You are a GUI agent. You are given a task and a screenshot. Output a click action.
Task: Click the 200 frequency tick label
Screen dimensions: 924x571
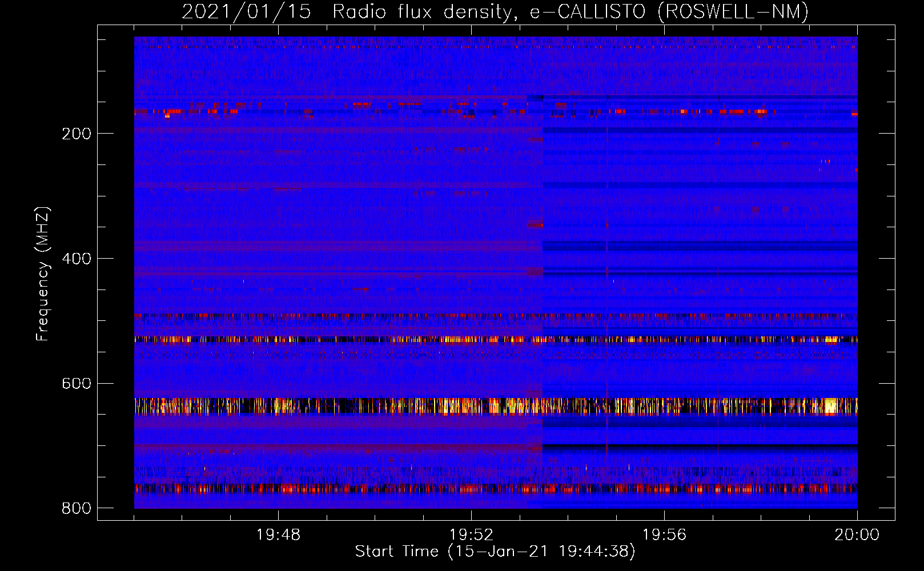77,134
